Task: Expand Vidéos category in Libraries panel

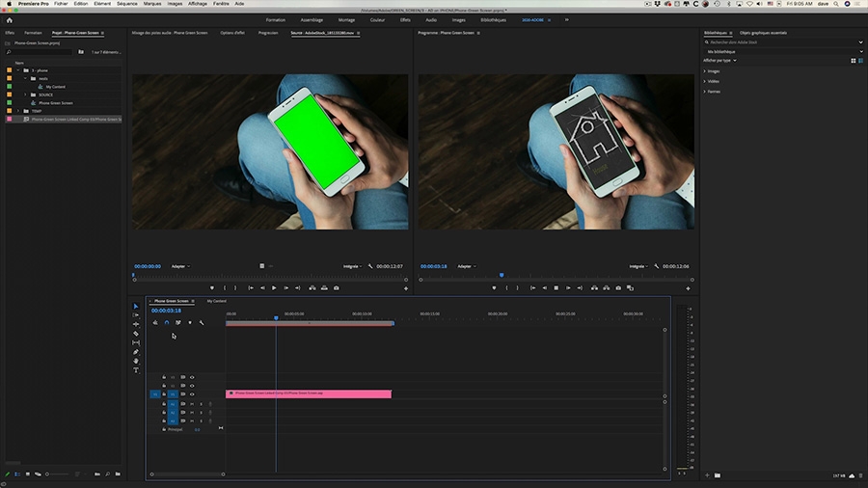Action: tap(705, 81)
